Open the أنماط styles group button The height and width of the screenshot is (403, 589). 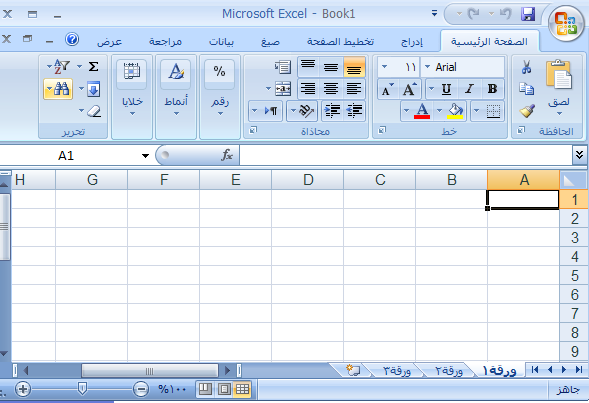(176, 97)
